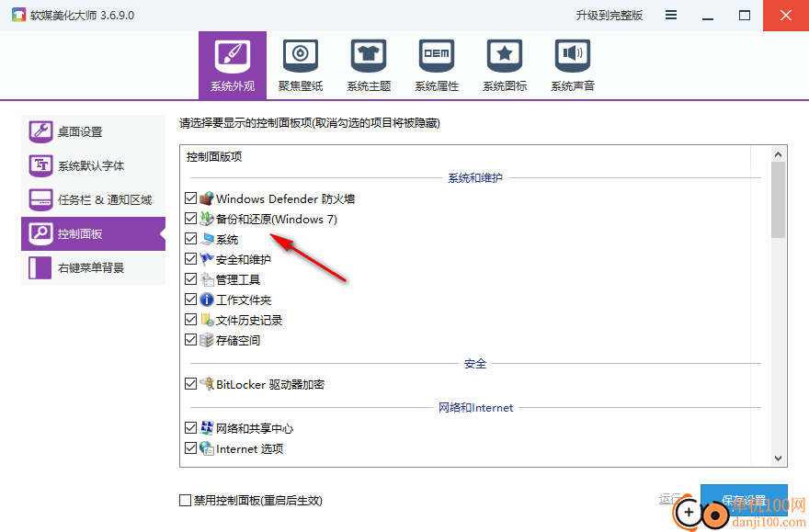Select the 存储空间 list item text
Screen dimensions: 809x532
[238, 341]
